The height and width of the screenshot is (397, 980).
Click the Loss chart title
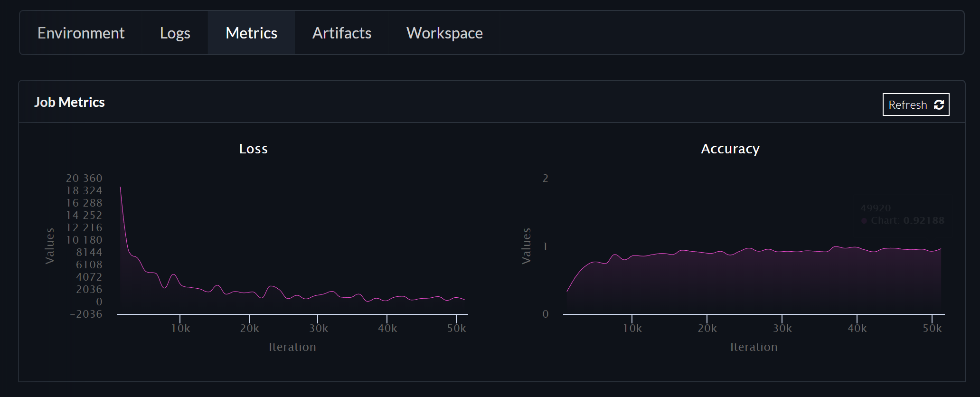[254, 149]
